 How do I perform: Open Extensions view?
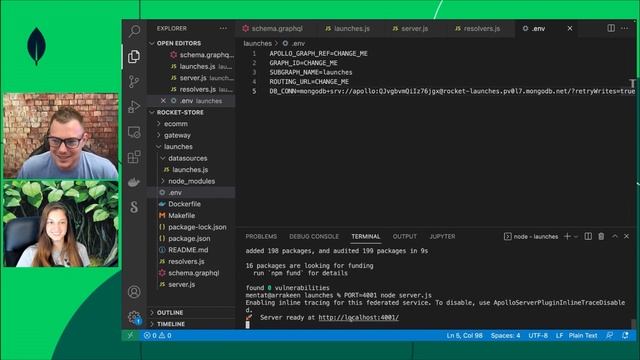[134, 157]
